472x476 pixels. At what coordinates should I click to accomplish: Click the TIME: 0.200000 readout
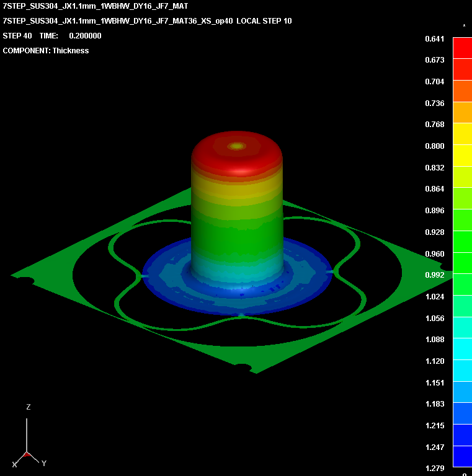pyautogui.click(x=71, y=36)
